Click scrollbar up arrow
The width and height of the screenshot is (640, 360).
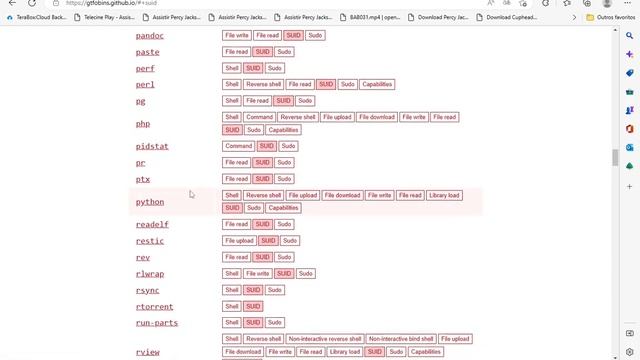pyautogui.click(x=615, y=30)
